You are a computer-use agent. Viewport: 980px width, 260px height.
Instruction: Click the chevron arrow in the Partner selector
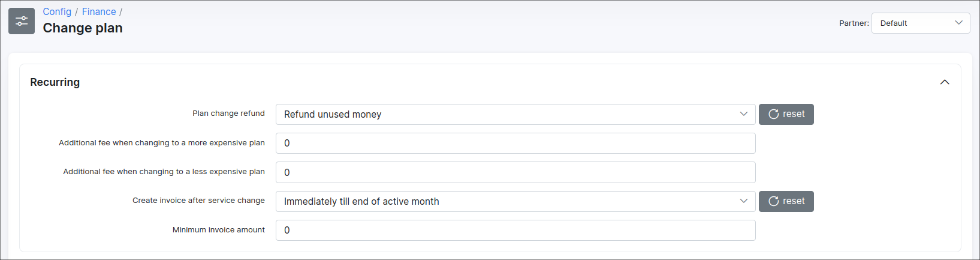click(958, 23)
